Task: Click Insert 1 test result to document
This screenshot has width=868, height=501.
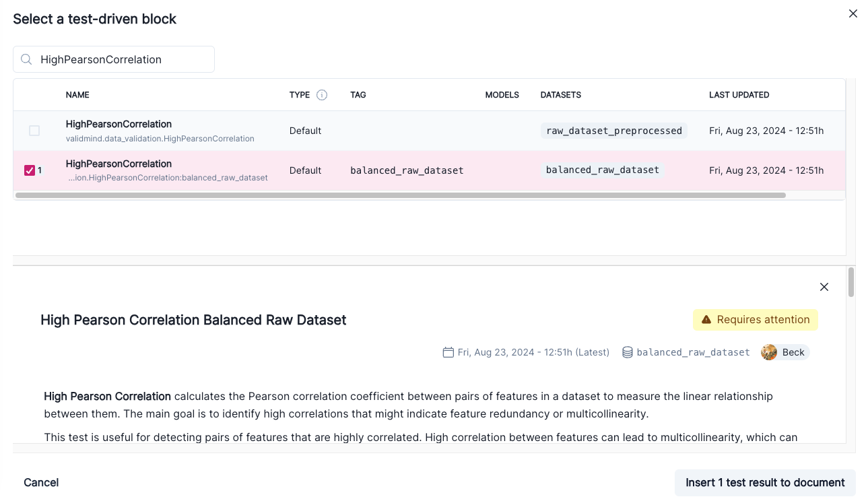Action: [765, 482]
